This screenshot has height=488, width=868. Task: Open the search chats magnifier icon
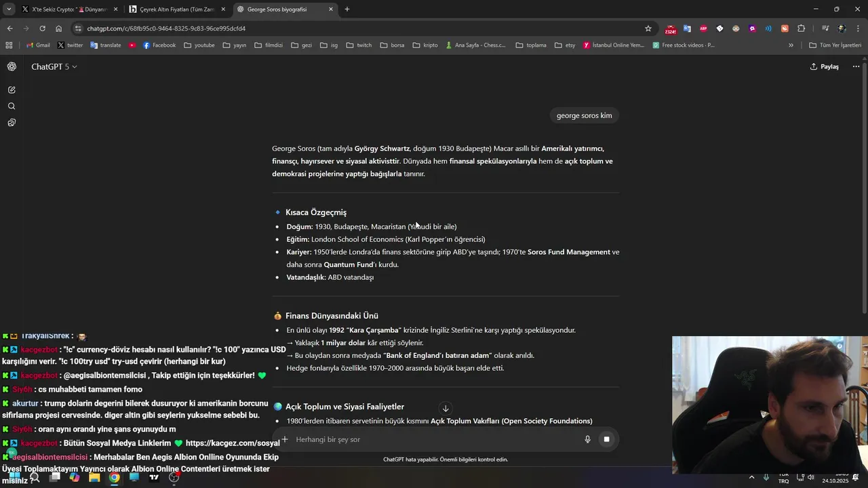pos(12,106)
